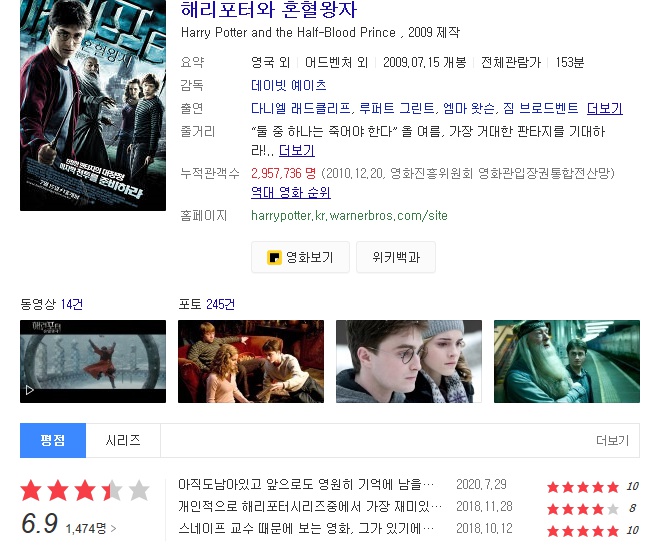Open the 위키백과 button

coord(396,257)
